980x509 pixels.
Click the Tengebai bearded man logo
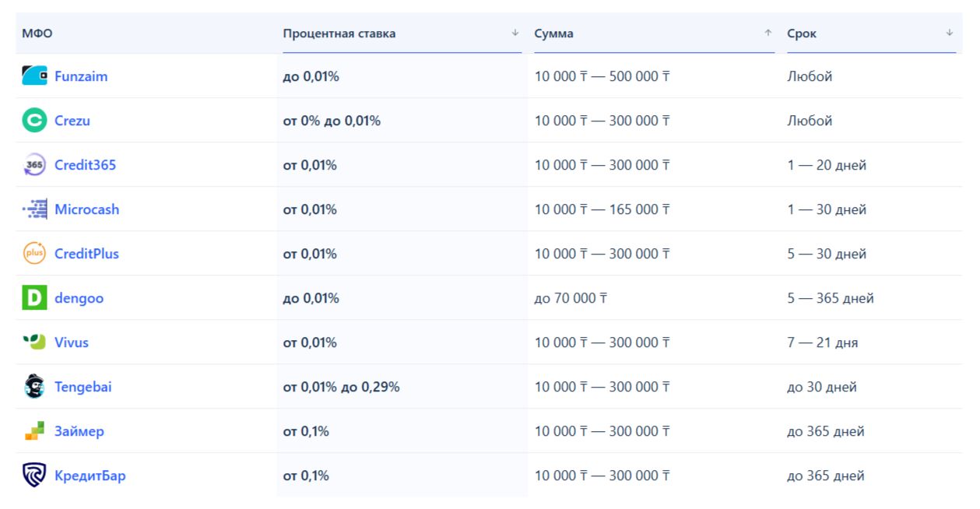[x=34, y=387]
